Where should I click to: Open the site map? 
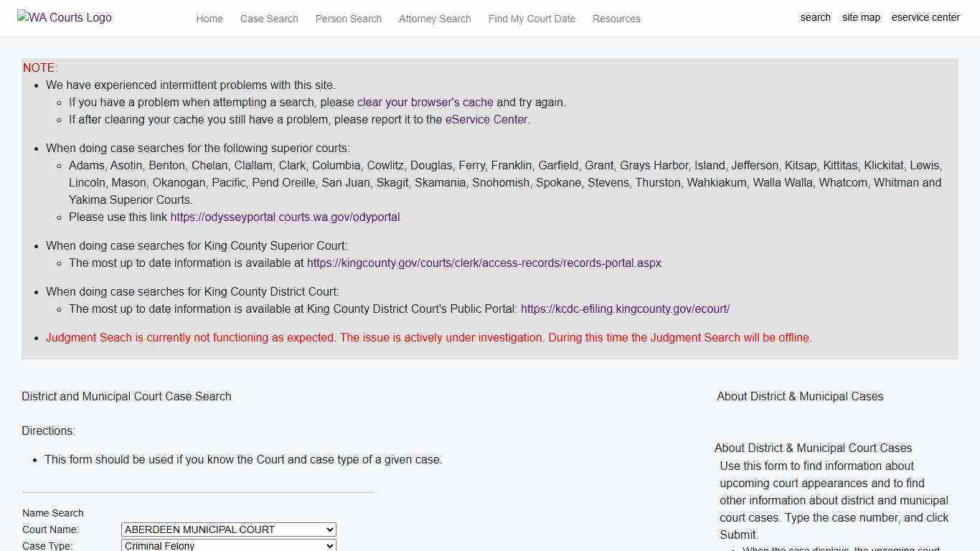coord(861,17)
